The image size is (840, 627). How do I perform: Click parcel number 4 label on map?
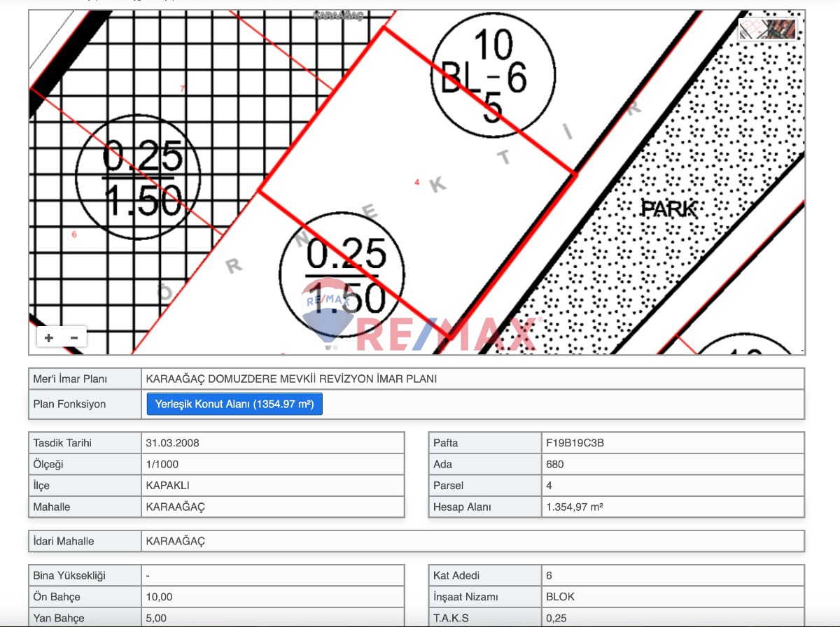(x=417, y=182)
